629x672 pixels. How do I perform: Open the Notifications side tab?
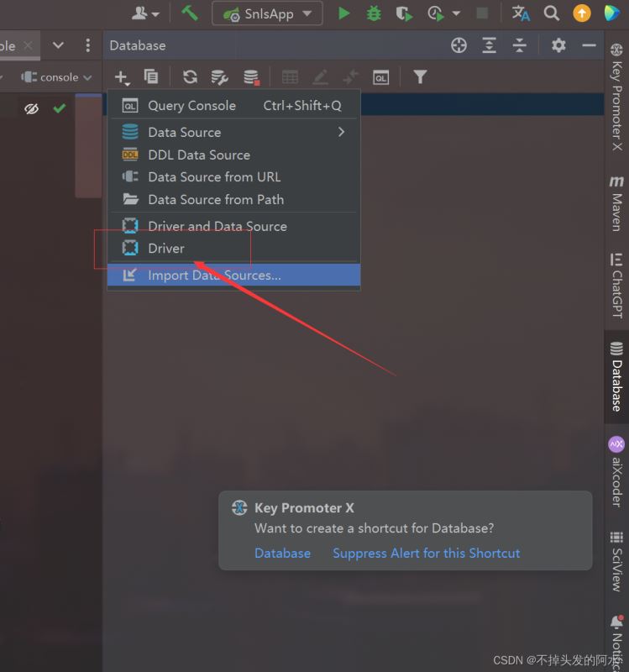coord(616,642)
